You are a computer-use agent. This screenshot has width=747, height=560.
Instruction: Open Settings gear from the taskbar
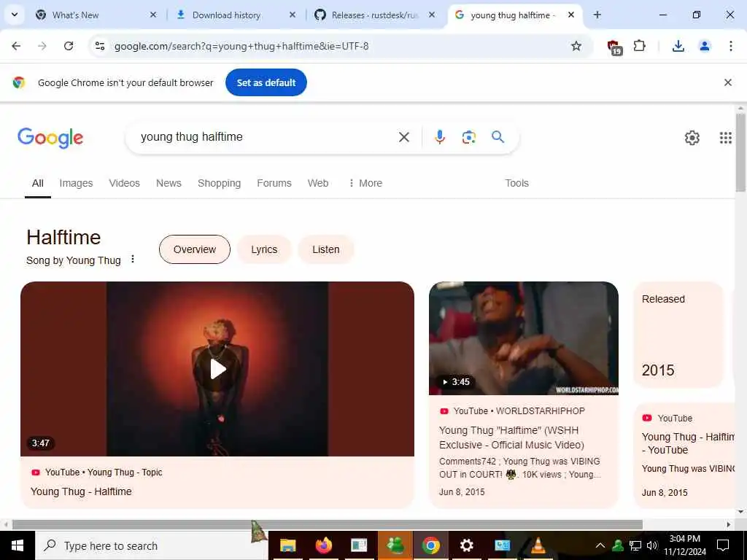point(466,545)
